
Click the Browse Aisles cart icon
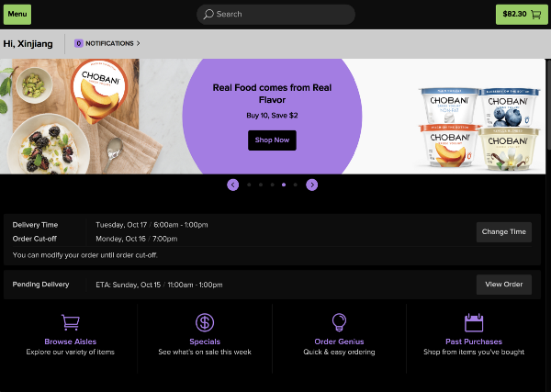pos(71,322)
